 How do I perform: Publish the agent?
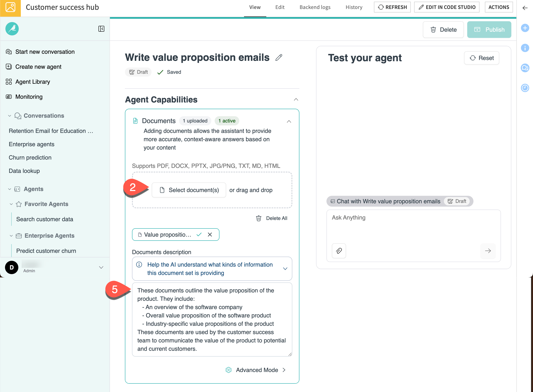[x=489, y=29]
